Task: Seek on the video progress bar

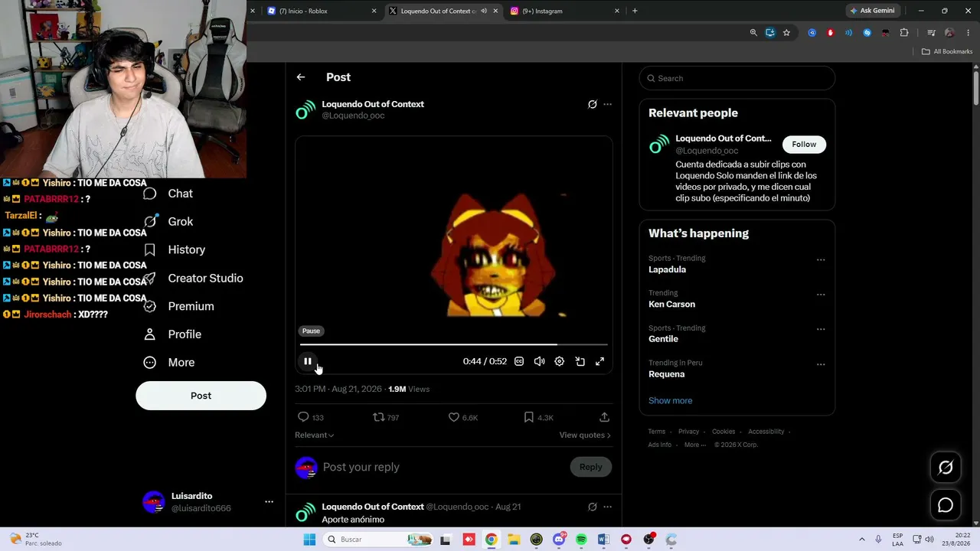Action: (454, 345)
